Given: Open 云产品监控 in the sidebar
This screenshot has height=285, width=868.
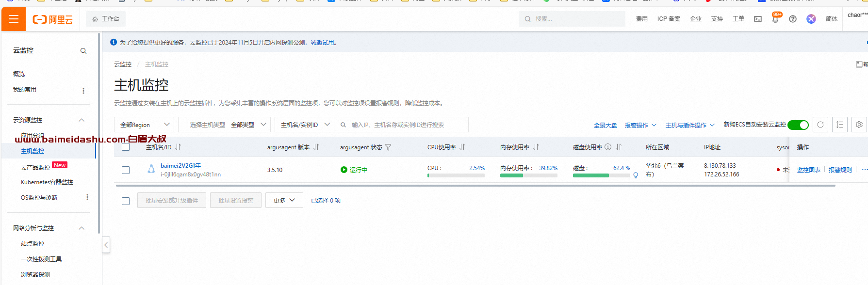Looking at the screenshot, I should [x=35, y=167].
